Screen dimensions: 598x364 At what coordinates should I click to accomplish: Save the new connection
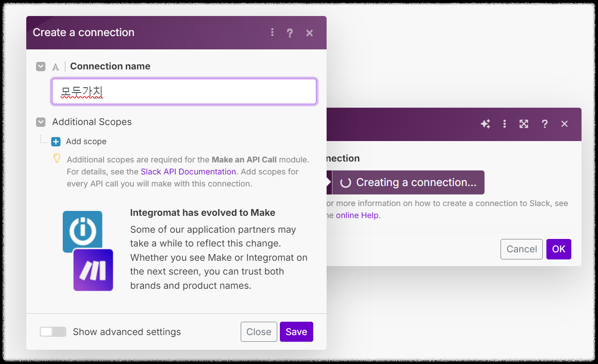(x=296, y=332)
